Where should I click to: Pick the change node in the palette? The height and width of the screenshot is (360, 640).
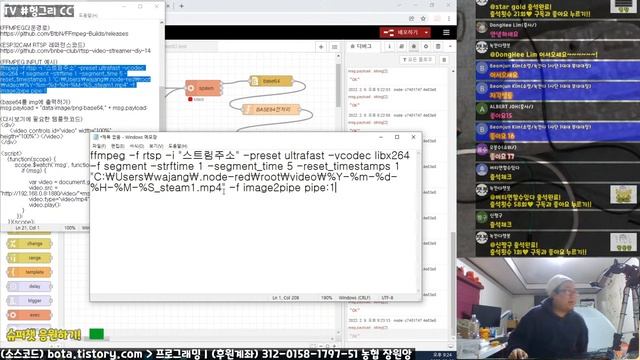click(x=29, y=244)
